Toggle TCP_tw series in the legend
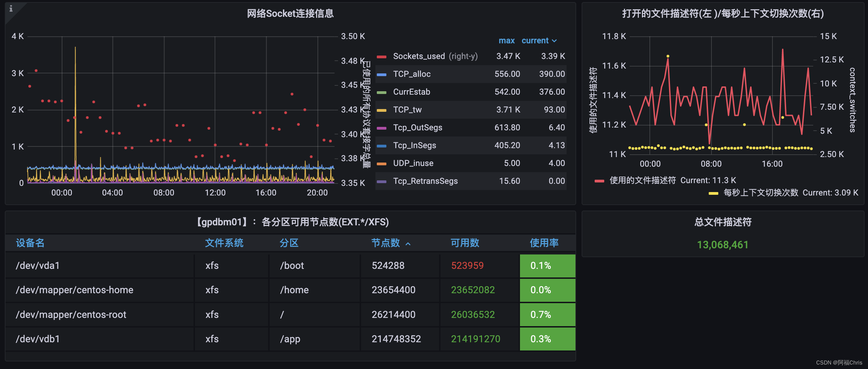The height and width of the screenshot is (369, 868). 407,110
